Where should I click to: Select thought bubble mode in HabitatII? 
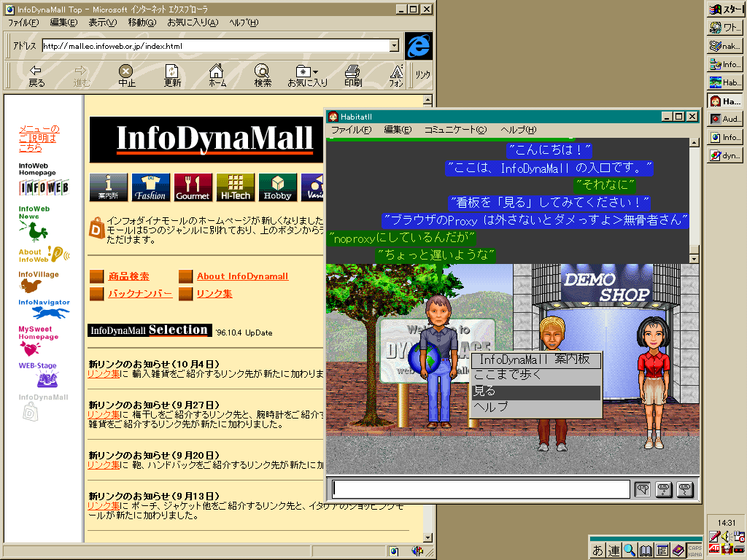(664, 489)
